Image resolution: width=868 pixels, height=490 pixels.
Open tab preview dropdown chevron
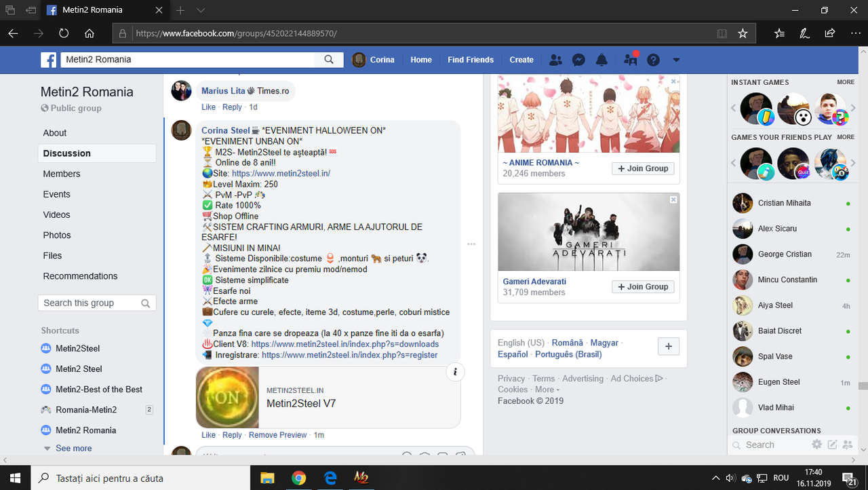[201, 10]
